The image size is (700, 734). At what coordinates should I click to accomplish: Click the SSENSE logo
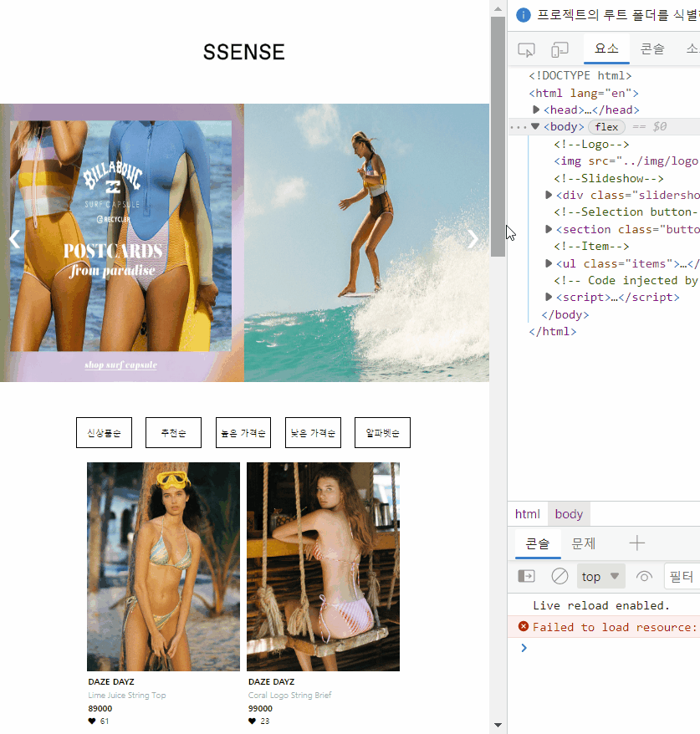[244, 52]
